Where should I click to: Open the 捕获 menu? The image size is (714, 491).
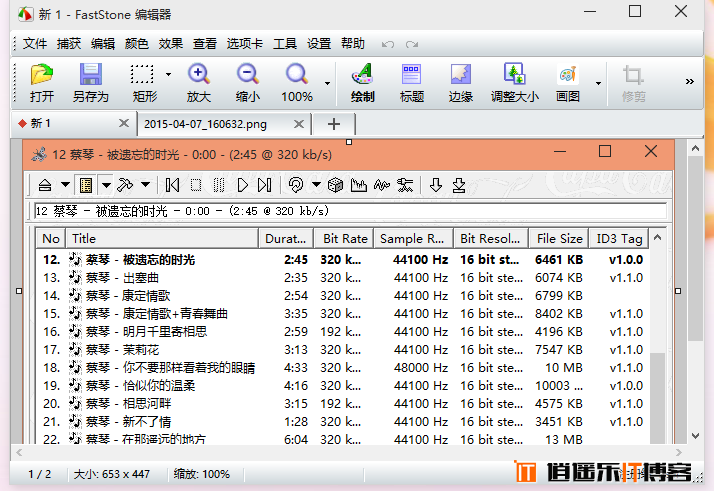(69, 44)
